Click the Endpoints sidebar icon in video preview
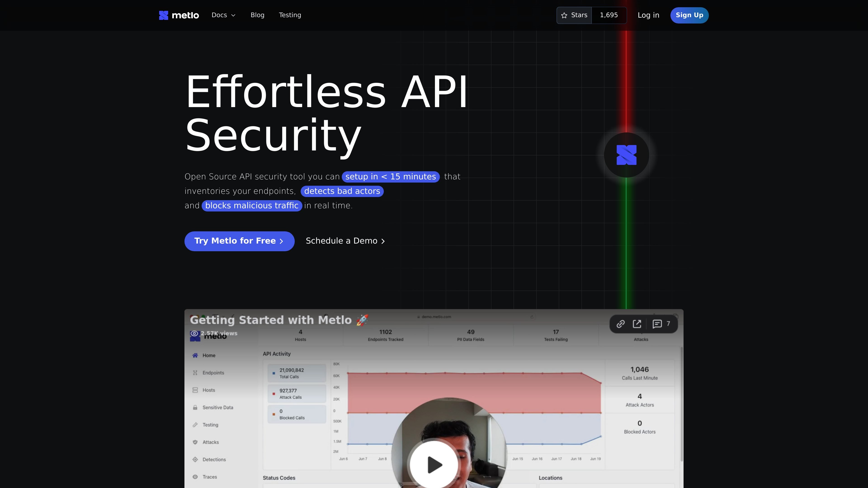This screenshot has height=488, width=868. 195,373
